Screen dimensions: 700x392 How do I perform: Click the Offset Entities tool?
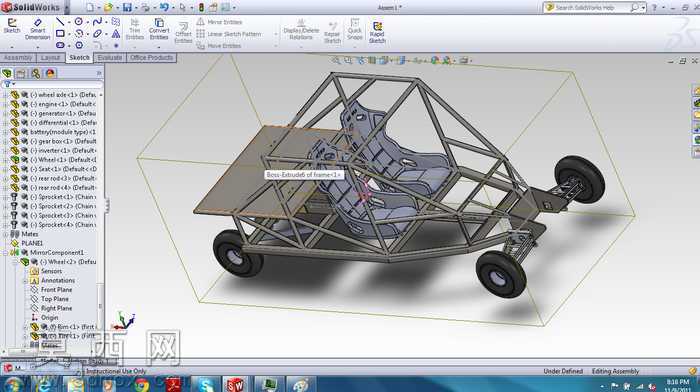pos(183,32)
